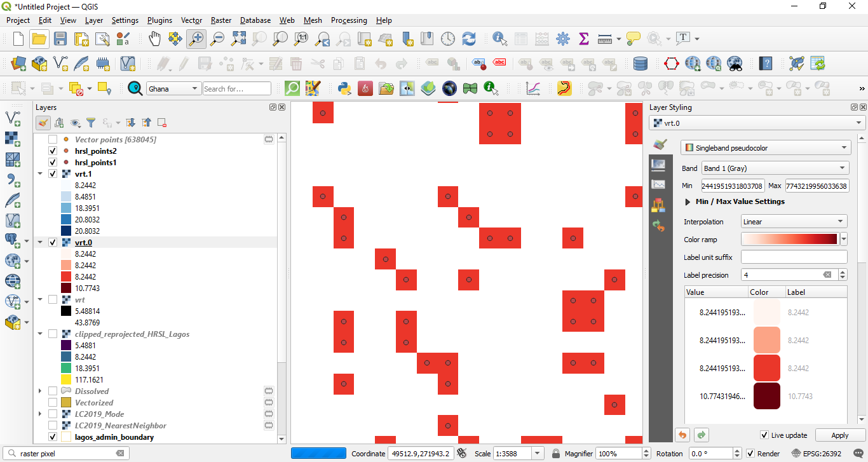Uncheck the lagos_admin_boundary layer
The width and height of the screenshot is (868, 462).
tap(53, 437)
